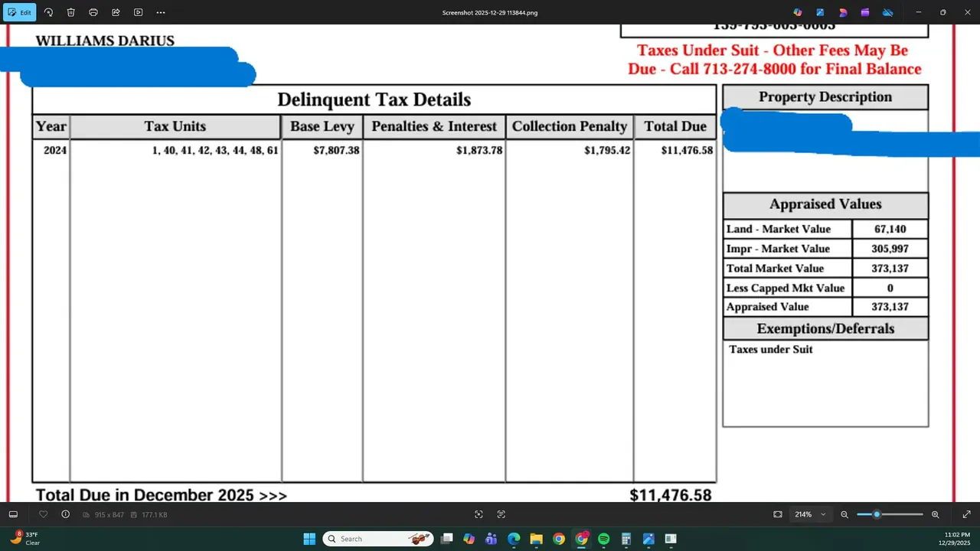Click the OneDrive cloud icon in title bar
The width and height of the screenshot is (980, 551).
click(x=888, y=12)
